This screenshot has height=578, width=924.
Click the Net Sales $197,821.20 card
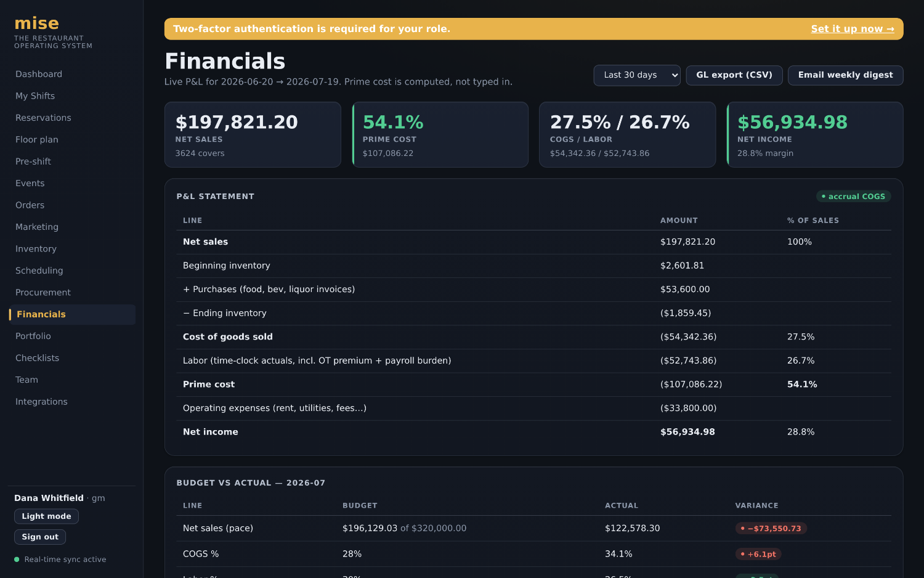(x=253, y=135)
